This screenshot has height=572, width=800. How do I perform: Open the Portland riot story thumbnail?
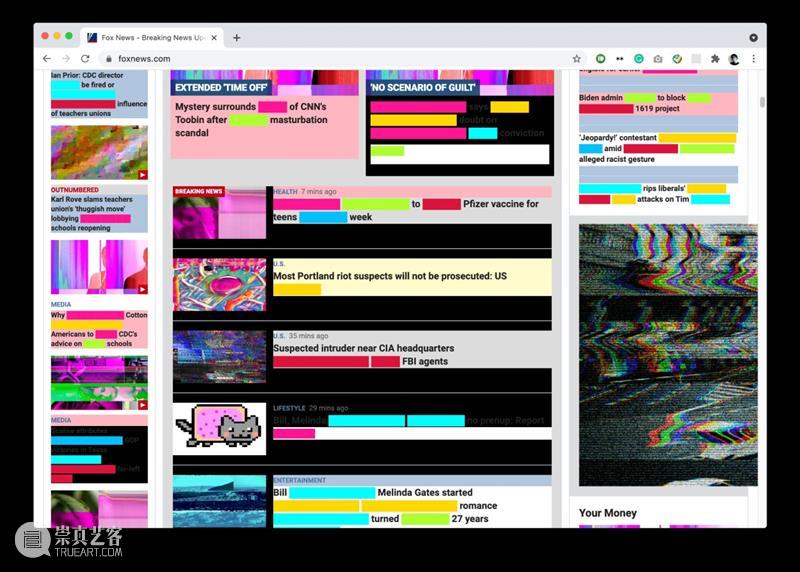(x=219, y=284)
